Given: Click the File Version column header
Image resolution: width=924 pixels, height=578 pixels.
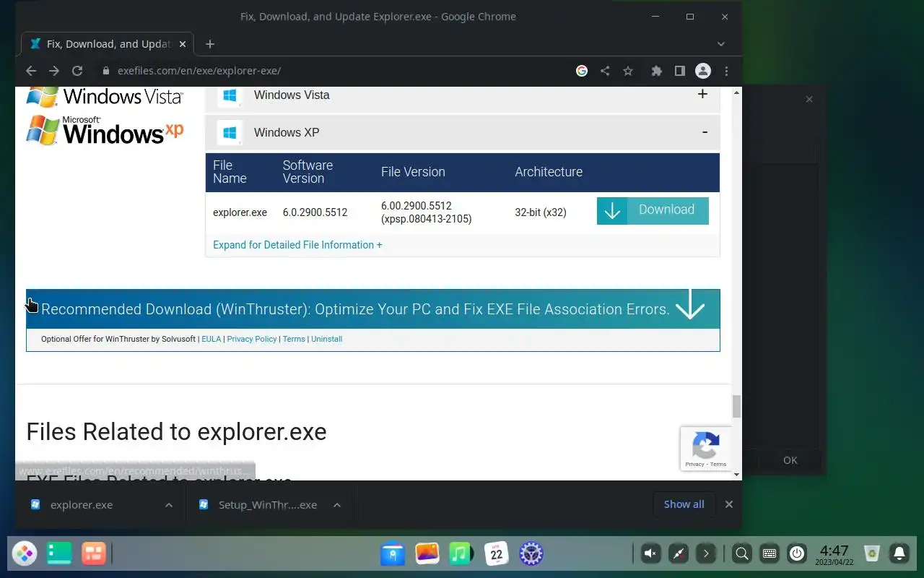Looking at the screenshot, I should 413,172.
